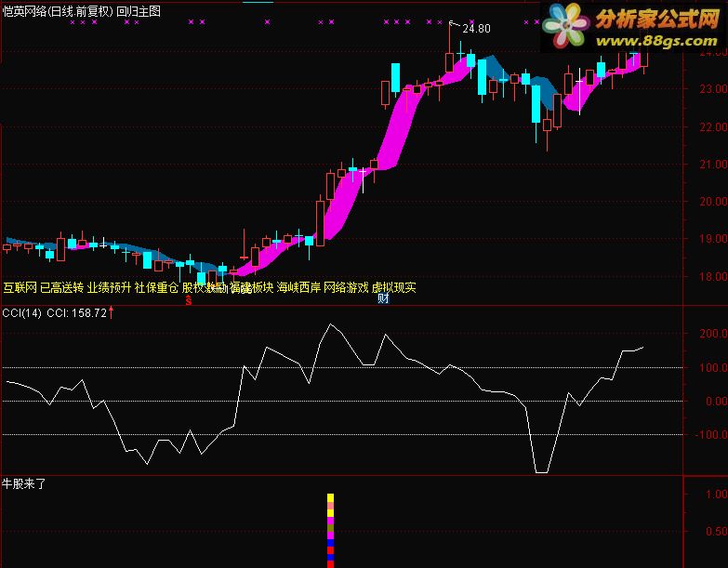Image resolution: width=728 pixels, height=568 pixels.
Task: Click the red S signal marker
Action: (x=189, y=300)
